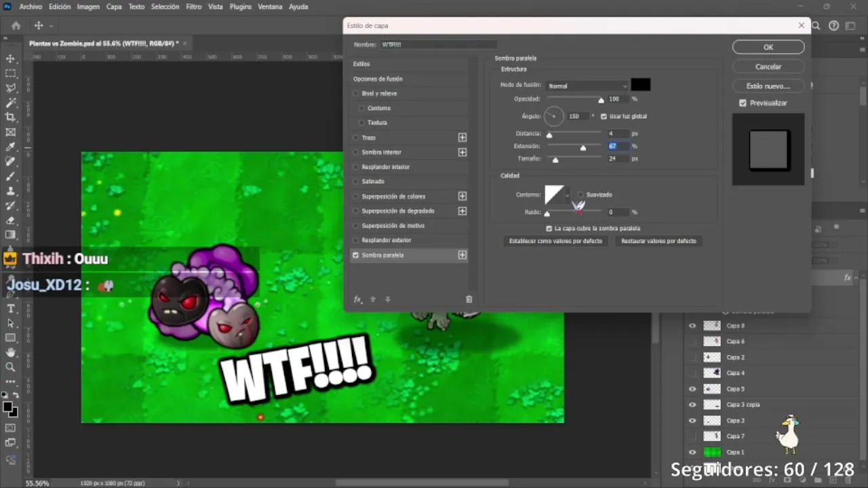The height and width of the screenshot is (488, 868).
Task: Add another Superposición de degradado plus button
Action: coord(462,211)
